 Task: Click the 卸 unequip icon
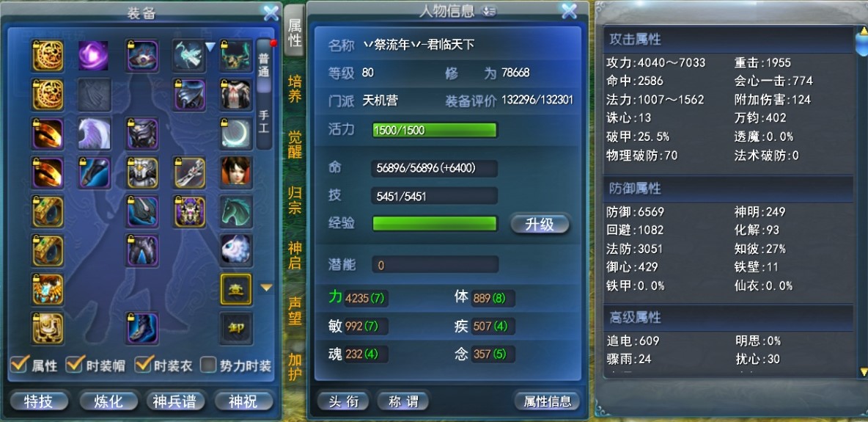pyautogui.click(x=236, y=328)
